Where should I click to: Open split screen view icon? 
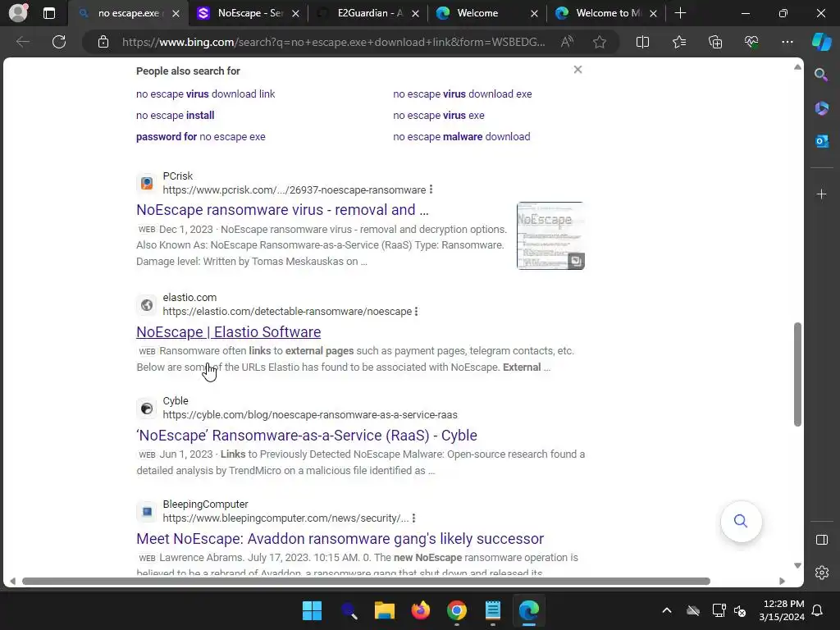(642, 42)
